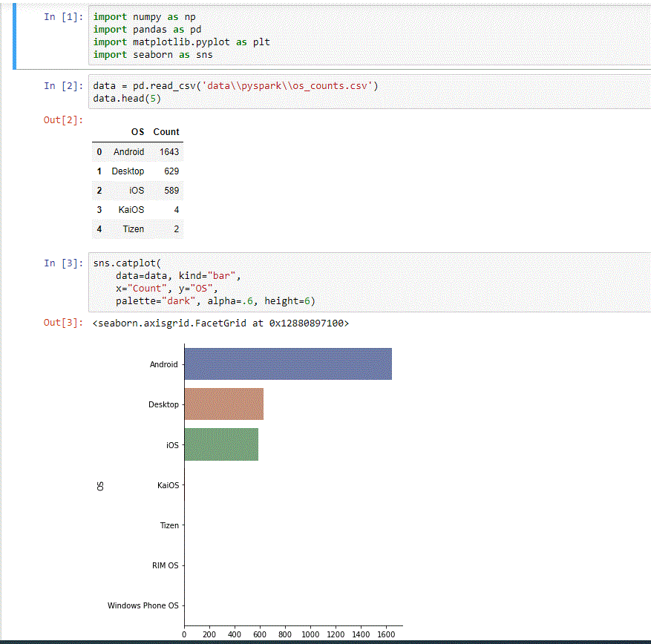Click the '400' x-axis tick label

coord(235,634)
